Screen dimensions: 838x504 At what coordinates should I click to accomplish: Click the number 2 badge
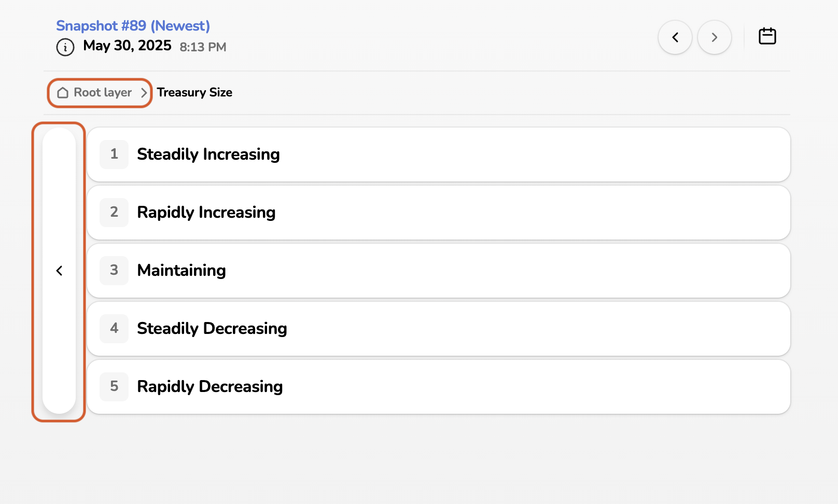coord(114,213)
